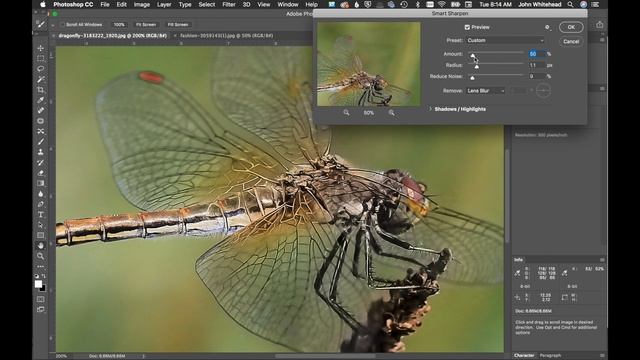The height and width of the screenshot is (360, 640).
Task: Select the Gradient tool
Action: [40, 183]
